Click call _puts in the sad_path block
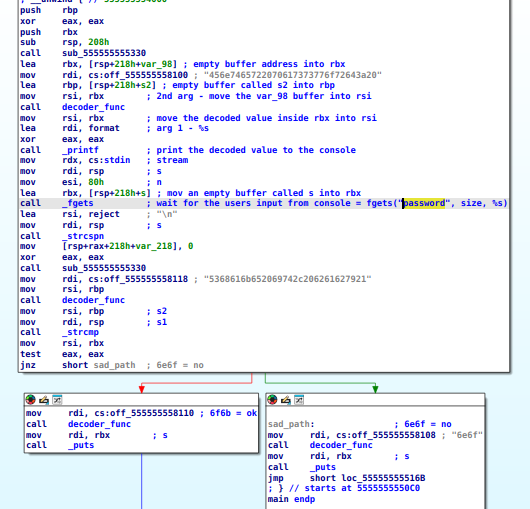Screen dimensions: 530x509 302,467
